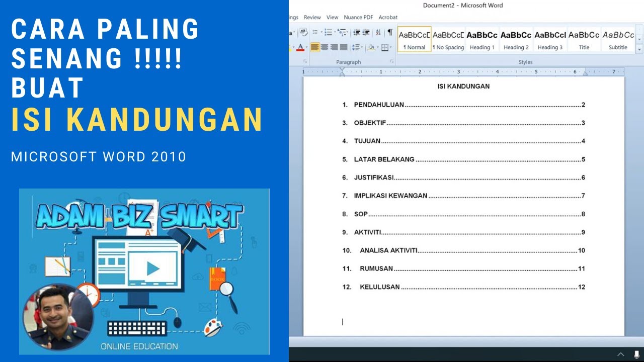644x362 pixels.
Task: Click the Shading paint bucket
Action: [x=371, y=47]
